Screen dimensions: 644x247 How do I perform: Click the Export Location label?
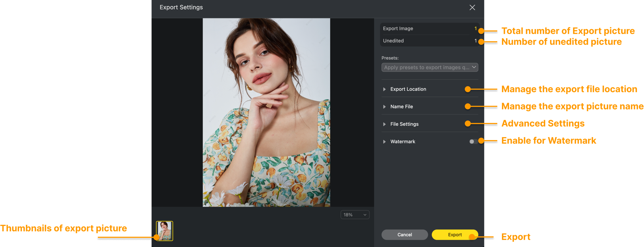tap(408, 89)
